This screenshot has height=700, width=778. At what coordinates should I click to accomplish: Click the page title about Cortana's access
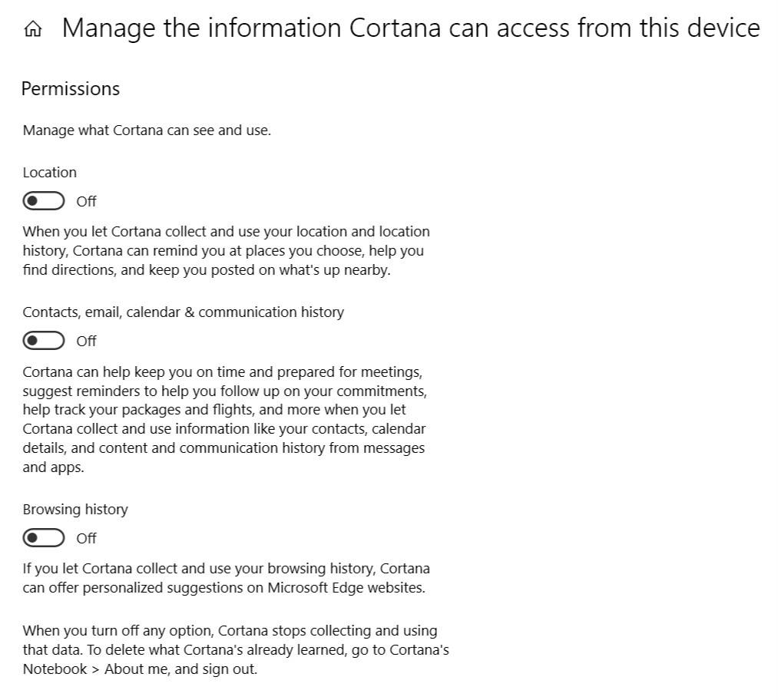pyautogui.click(x=410, y=28)
